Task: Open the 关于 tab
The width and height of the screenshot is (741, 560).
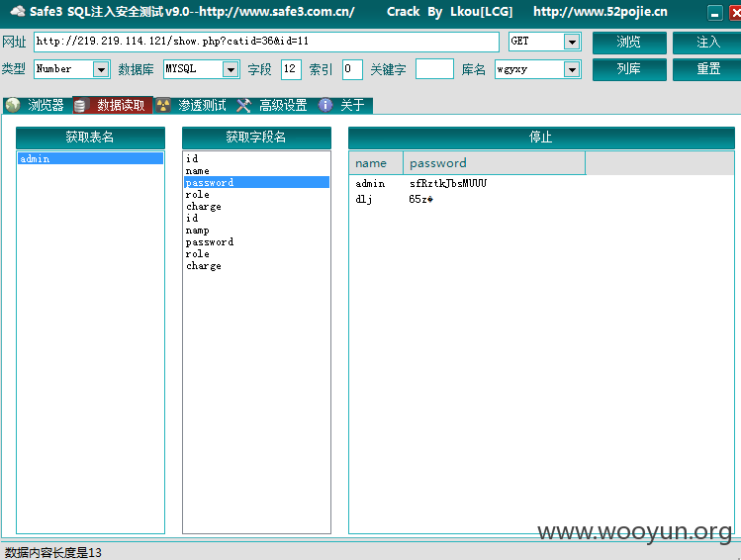Action: point(344,105)
